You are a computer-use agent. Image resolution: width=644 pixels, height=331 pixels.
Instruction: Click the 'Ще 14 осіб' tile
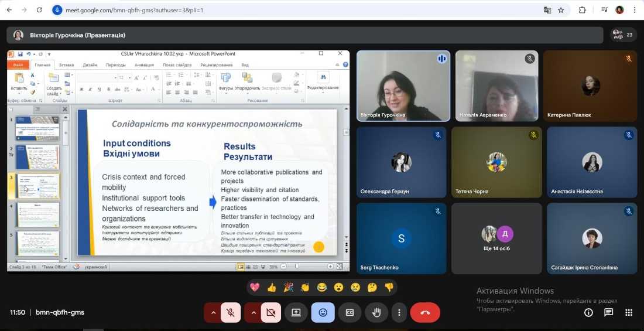[497, 238]
